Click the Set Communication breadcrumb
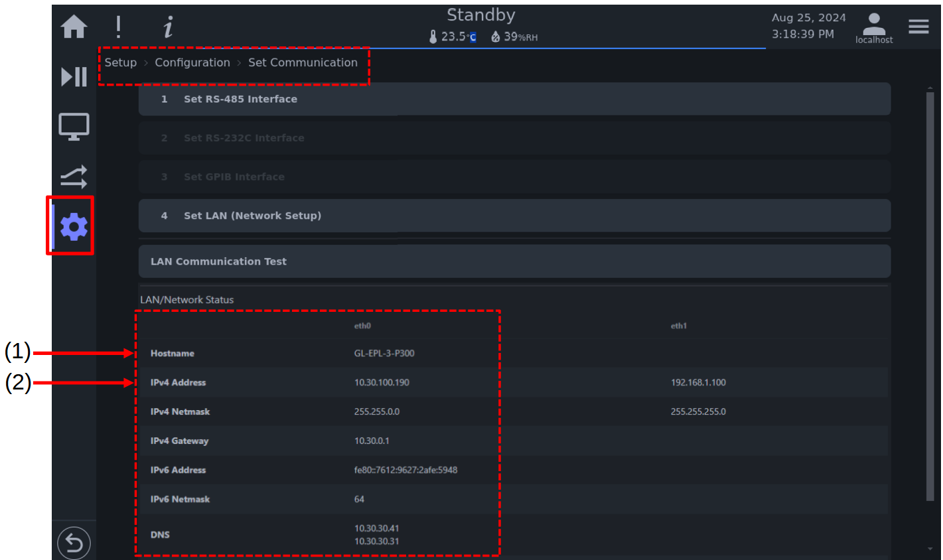Viewport: 943px width, 560px height. pyautogui.click(x=303, y=62)
